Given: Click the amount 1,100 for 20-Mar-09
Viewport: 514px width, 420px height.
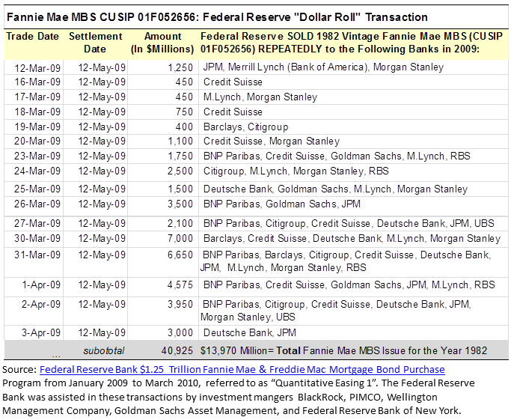Looking at the screenshot, I should tap(180, 141).
